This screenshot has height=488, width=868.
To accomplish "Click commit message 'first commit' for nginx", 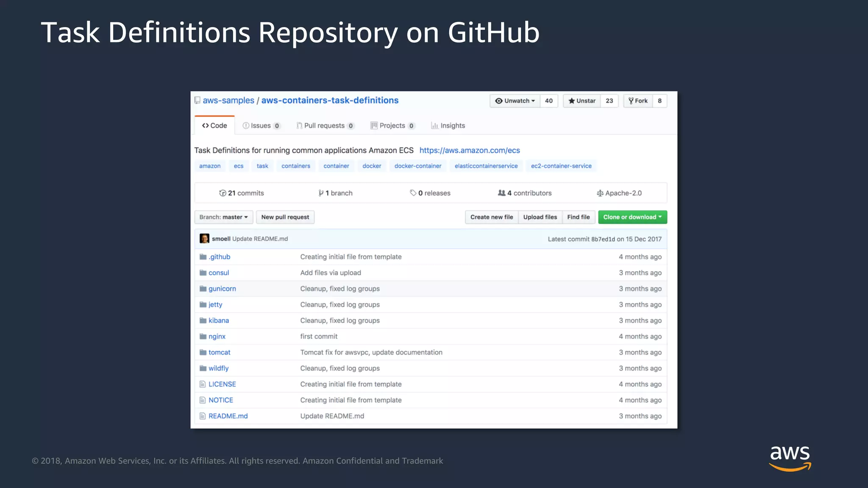I will point(319,336).
